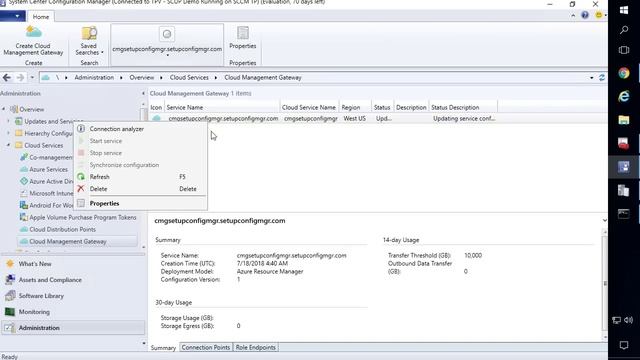
Task: Collapse the Overview tree node
Action: 4,109
